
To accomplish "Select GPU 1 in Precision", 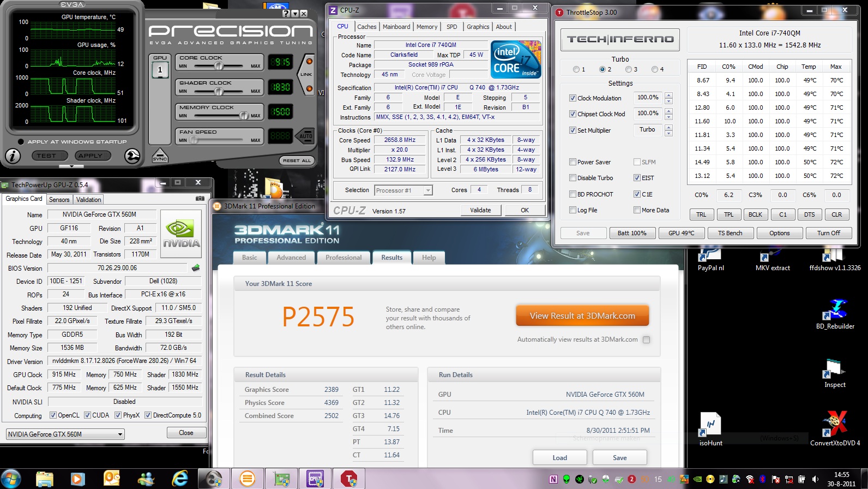I will point(160,70).
